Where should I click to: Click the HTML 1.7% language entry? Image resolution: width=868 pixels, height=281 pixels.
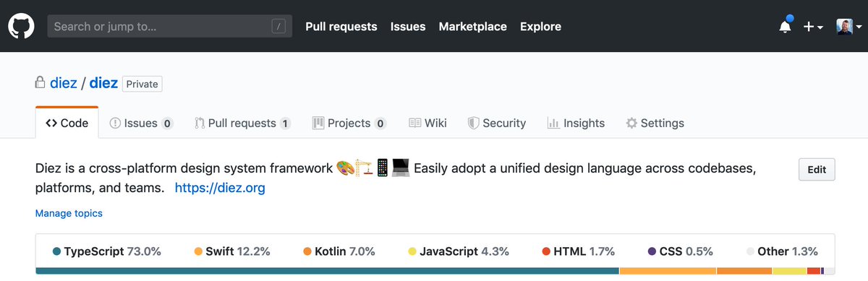coord(579,251)
